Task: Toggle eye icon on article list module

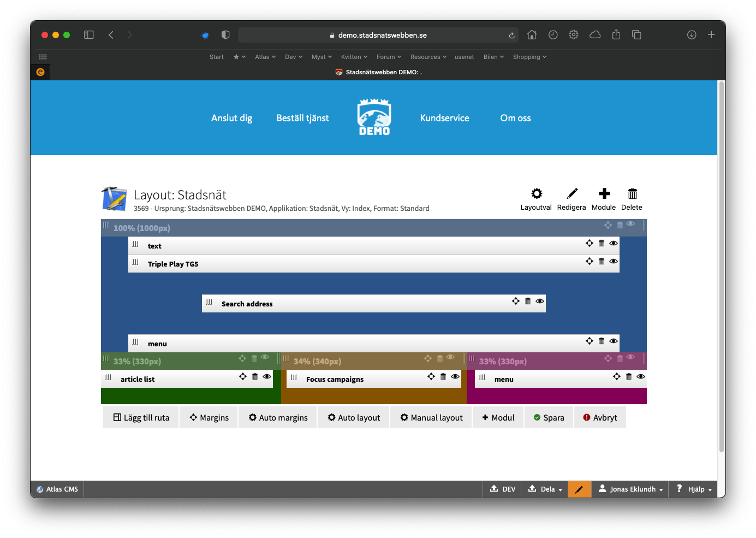Action: pyautogui.click(x=267, y=377)
